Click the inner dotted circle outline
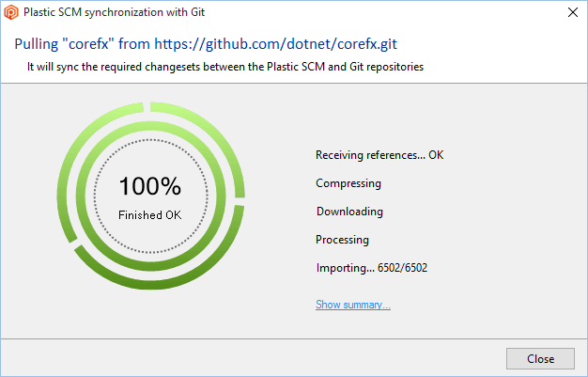Image resolution: width=588 pixels, height=377 pixels. point(150,141)
